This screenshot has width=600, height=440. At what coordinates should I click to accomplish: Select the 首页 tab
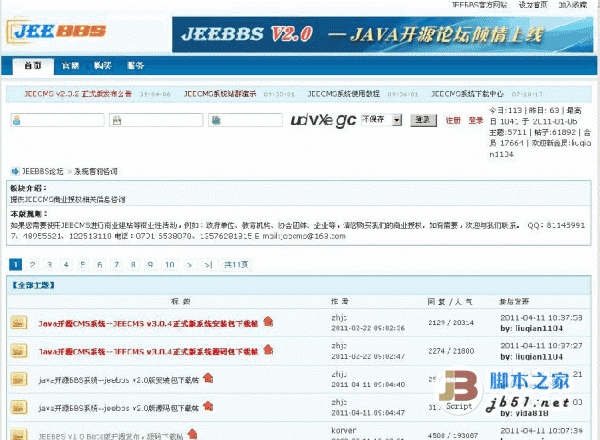[x=33, y=65]
